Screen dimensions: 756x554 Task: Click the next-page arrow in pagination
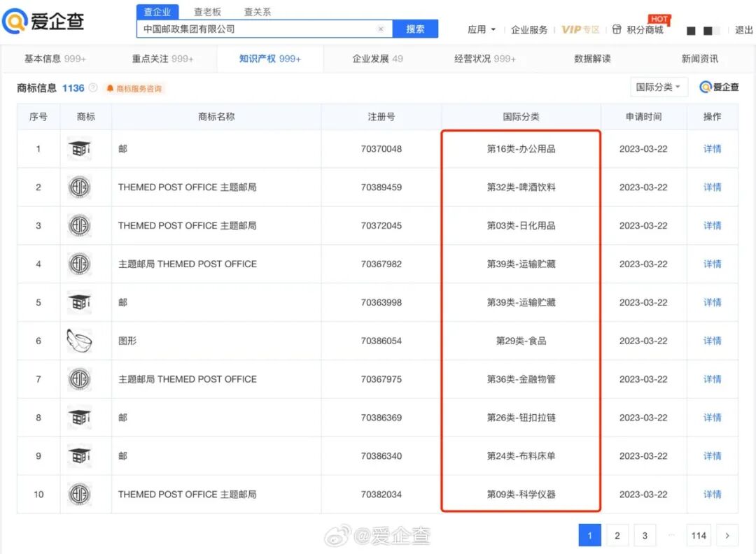[x=727, y=535]
